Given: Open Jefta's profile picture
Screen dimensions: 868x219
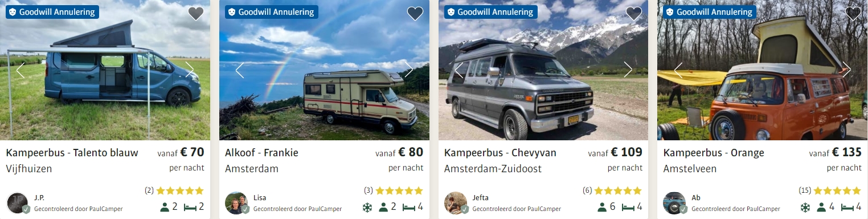Looking at the screenshot, I should (456, 203).
